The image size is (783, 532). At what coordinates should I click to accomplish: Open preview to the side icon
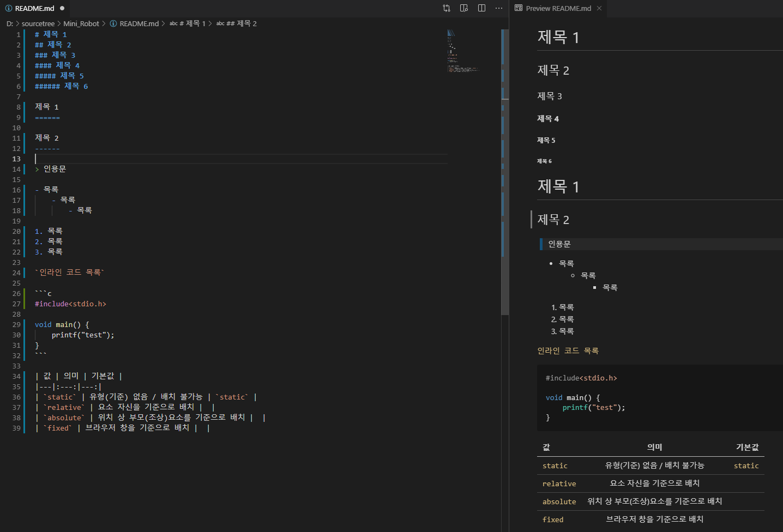coord(464,8)
